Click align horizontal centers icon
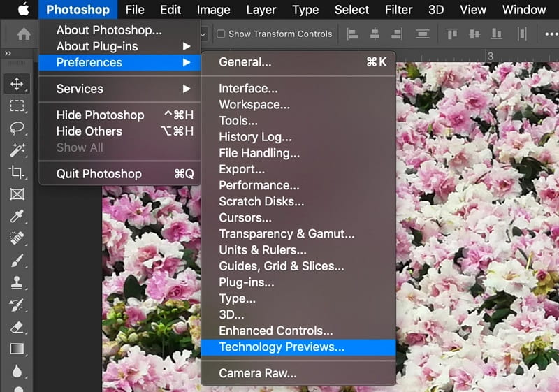The height and width of the screenshot is (392, 559). [375, 34]
